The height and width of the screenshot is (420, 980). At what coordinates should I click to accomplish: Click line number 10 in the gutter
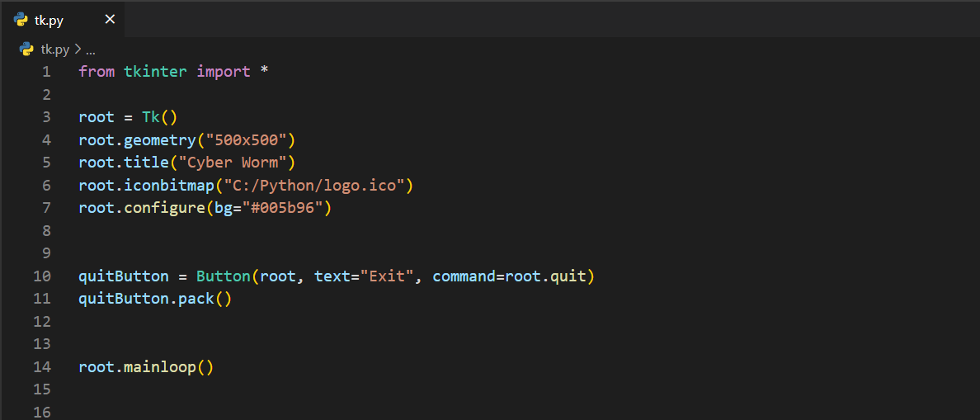pos(42,276)
